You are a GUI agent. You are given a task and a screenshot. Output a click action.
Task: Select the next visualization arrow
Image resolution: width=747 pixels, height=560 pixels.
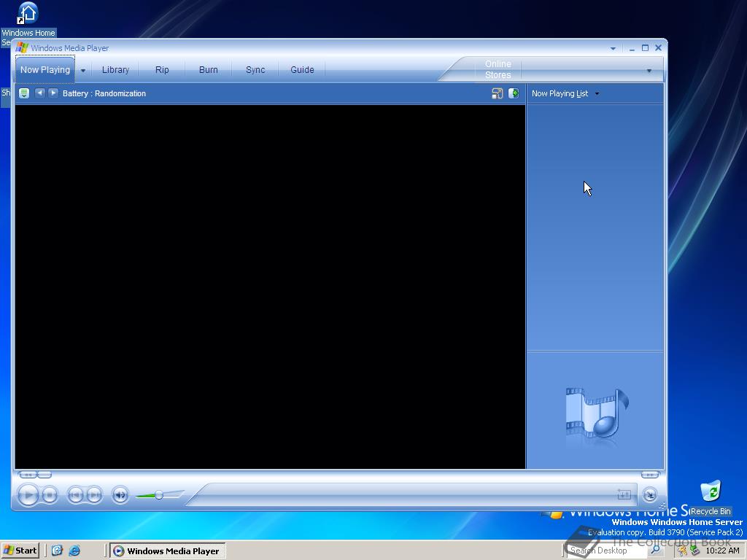point(53,93)
